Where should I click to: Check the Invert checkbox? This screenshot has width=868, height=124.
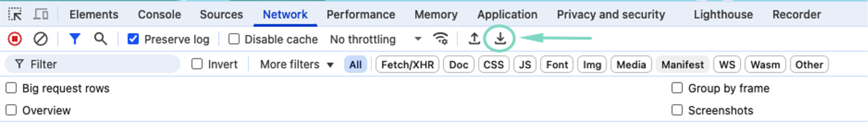click(x=197, y=64)
